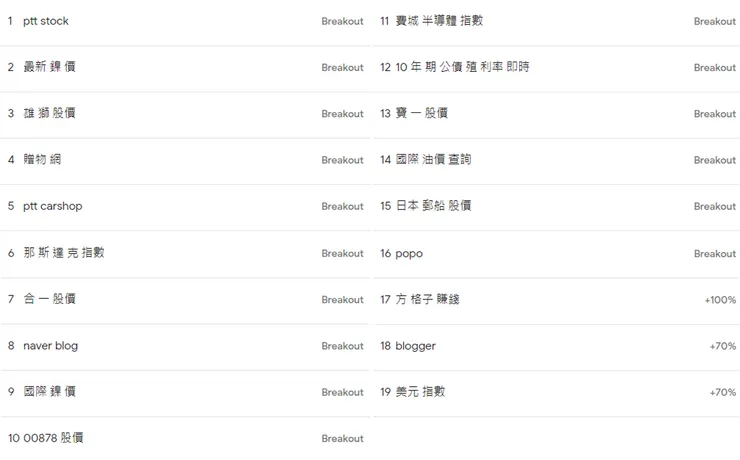740x460 pixels.
Task: Open the 'naver blog' query
Action: coord(50,346)
